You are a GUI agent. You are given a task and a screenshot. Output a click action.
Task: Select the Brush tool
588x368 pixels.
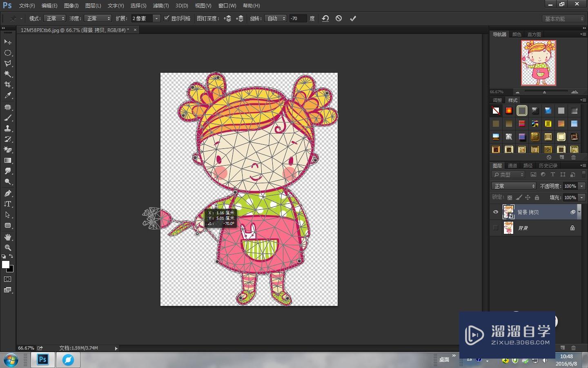[x=8, y=118]
